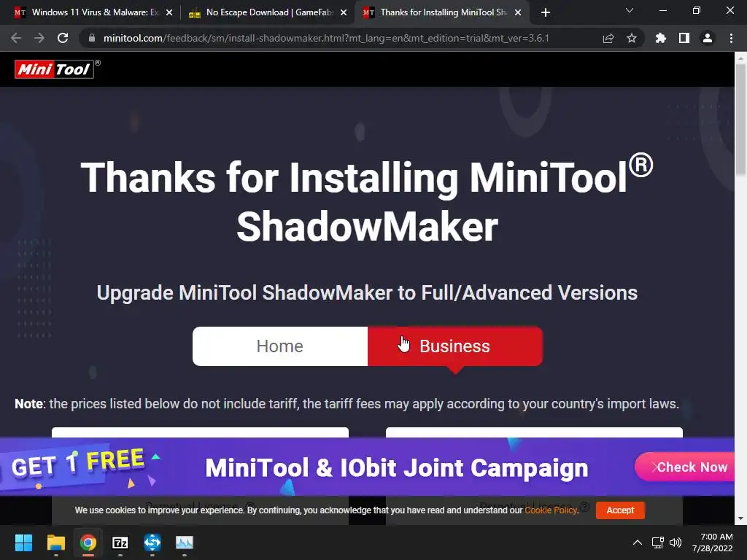This screenshot has height=560, width=747.
Task: Open Chrome's three-dot menu
Action: (x=731, y=38)
